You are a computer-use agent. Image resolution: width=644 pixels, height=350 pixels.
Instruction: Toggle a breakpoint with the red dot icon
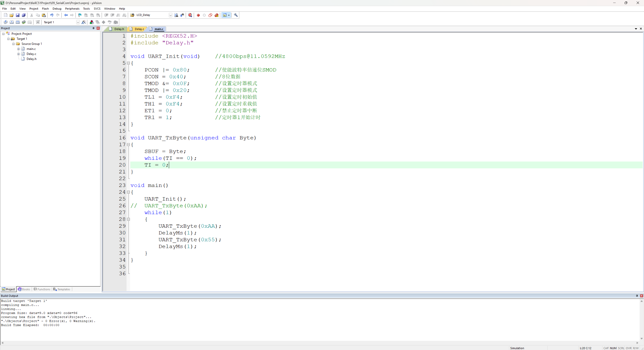pyautogui.click(x=198, y=15)
